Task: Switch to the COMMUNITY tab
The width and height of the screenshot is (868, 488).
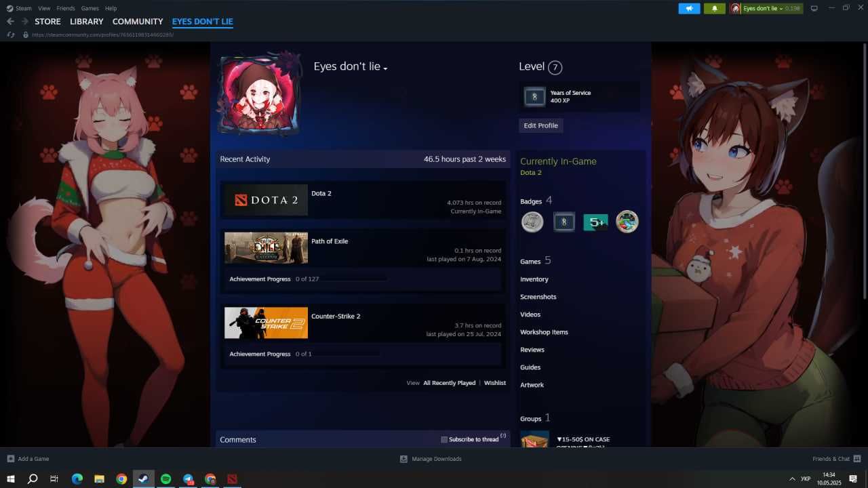Action: [138, 22]
